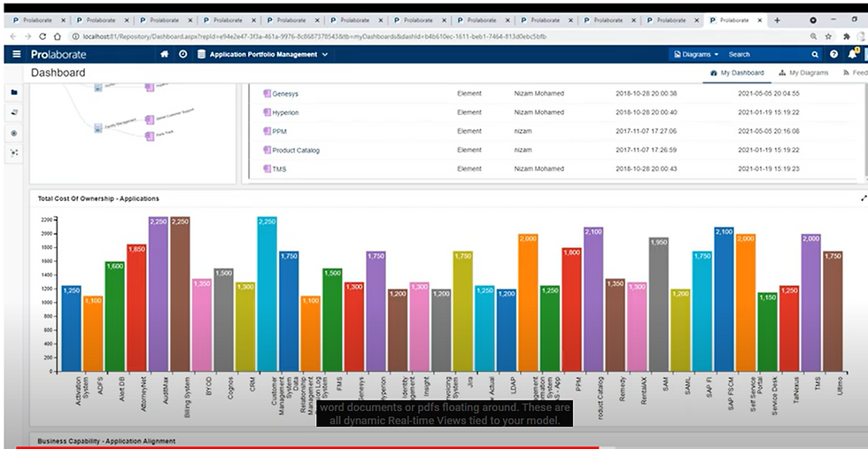Click the circular target icon in left sidebar

click(14, 134)
